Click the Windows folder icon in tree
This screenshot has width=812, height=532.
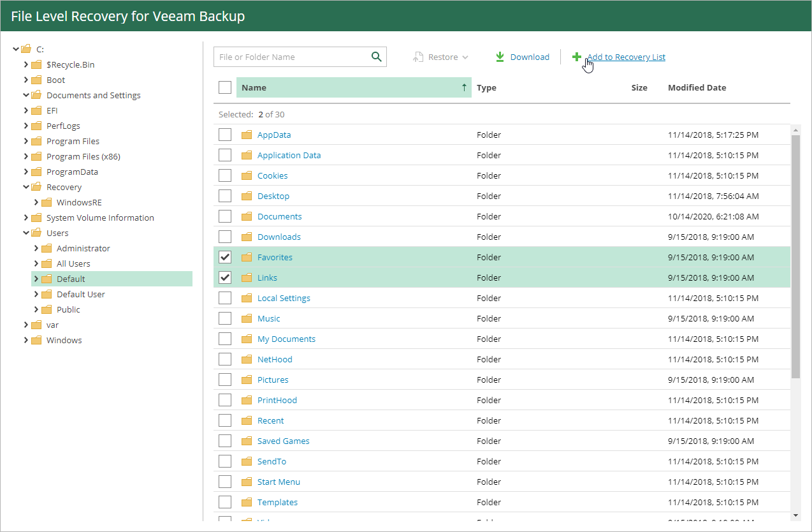(36, 340)
